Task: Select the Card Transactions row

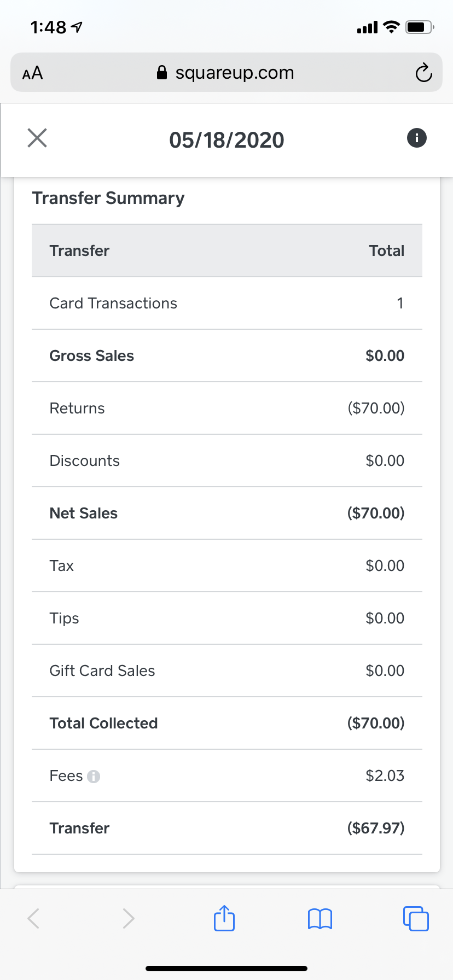Action: 226,304
